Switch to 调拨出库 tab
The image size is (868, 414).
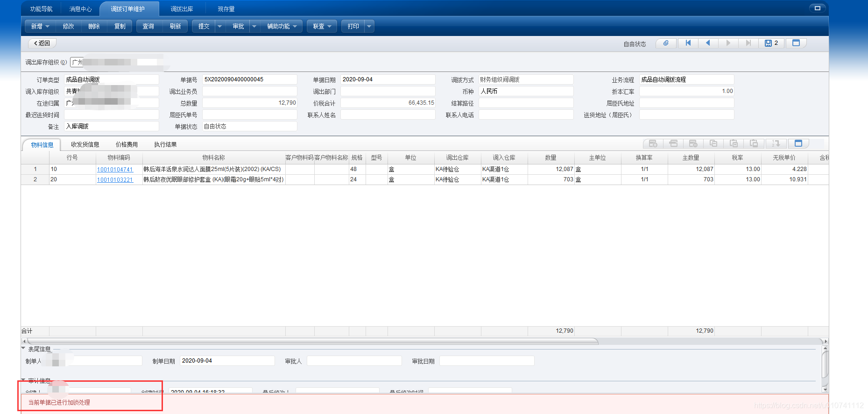(182, 9)
